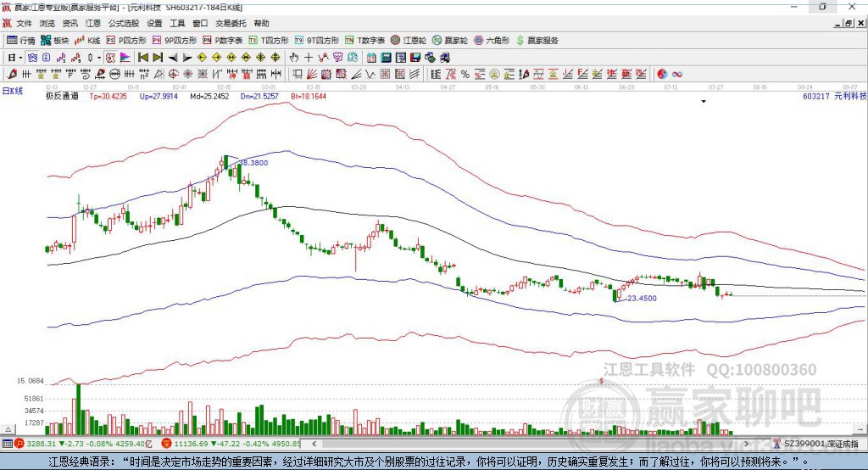Click the Shenzhen index 11136.69 status entry
This screenshot has width=868, height=470.
click(231, 444)
